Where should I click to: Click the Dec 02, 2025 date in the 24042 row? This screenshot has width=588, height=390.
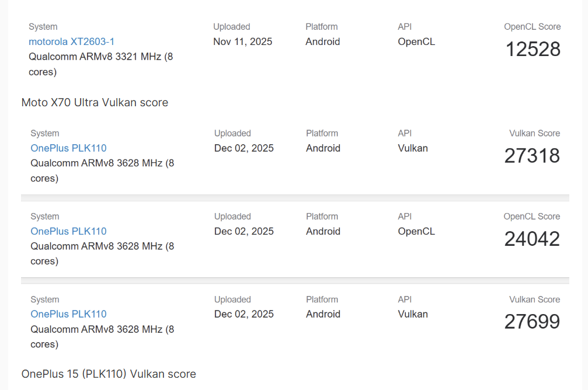coord(243,231)
